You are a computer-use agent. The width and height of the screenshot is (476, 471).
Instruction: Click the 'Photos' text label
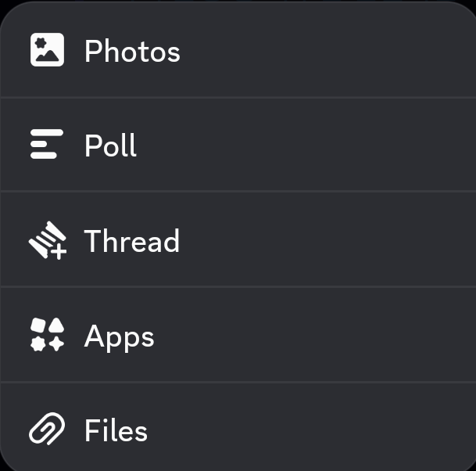[132, 52]
